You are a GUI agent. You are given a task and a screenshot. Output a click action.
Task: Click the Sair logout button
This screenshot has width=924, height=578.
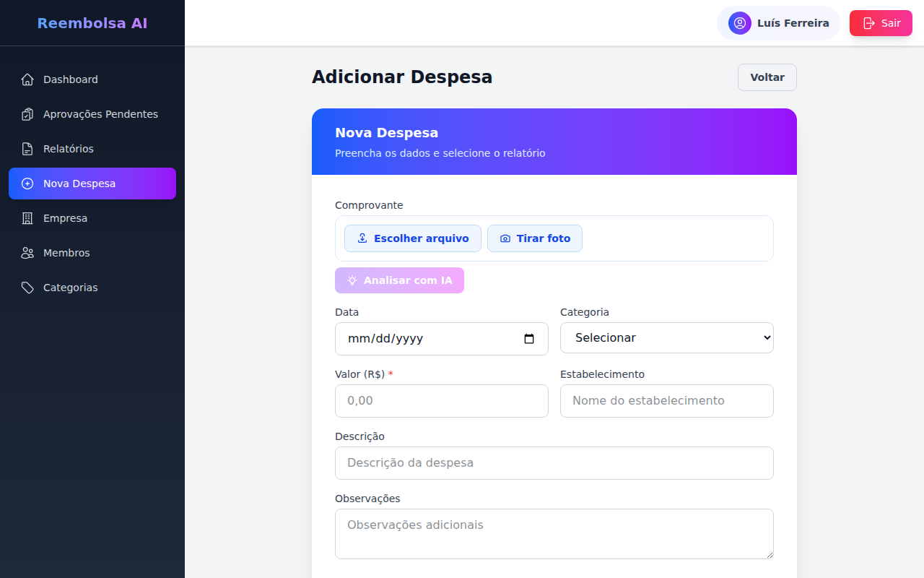881,23
